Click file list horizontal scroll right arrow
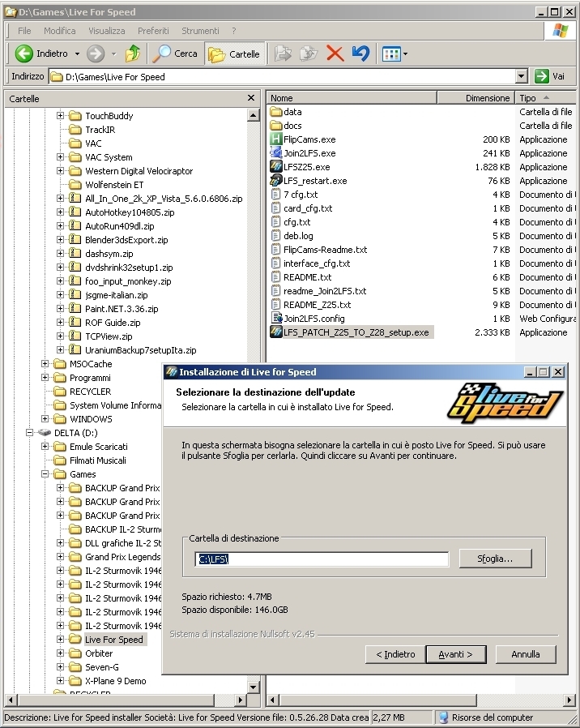This screenshot has height=728, width=580. pyautogui.click(x=569, y=699)
